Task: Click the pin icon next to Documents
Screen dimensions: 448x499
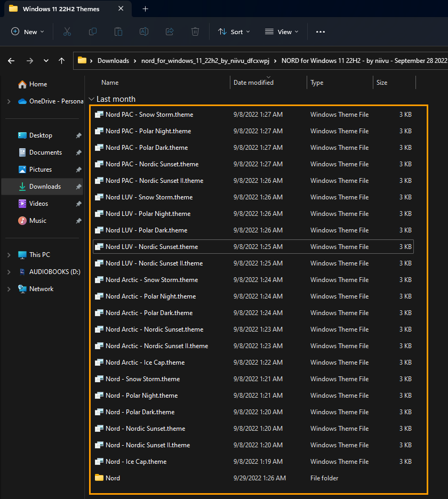Action: point(78,153)
